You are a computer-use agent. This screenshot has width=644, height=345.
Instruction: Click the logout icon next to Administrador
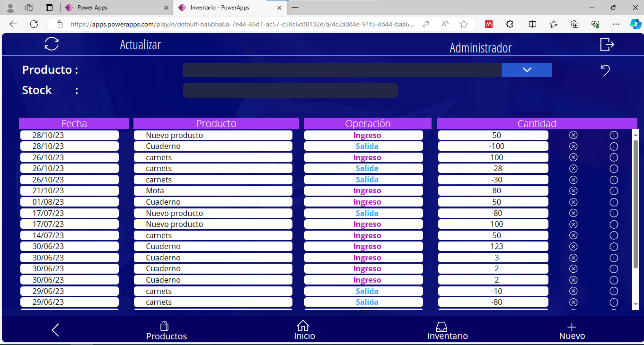pos(607,44)
